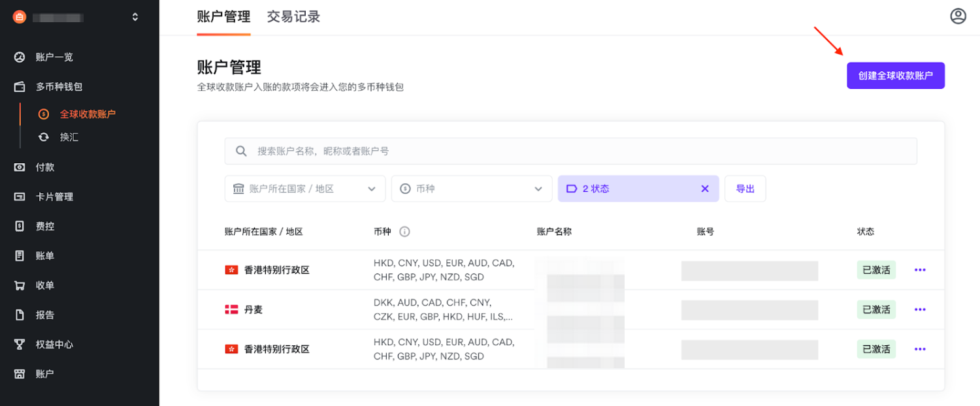This screenshot has height=406, width=980.
Task: Open more options for the 丹麦 account row
Action: pos(920,309)
